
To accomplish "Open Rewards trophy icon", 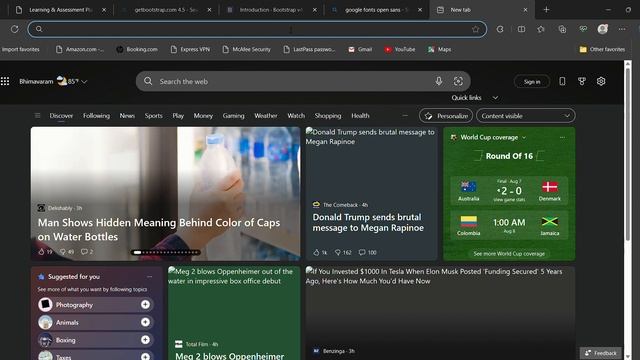I will 582,81.
